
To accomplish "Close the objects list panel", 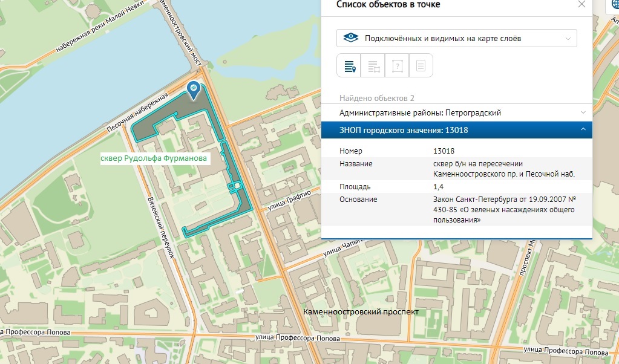I will click(581, 5).
